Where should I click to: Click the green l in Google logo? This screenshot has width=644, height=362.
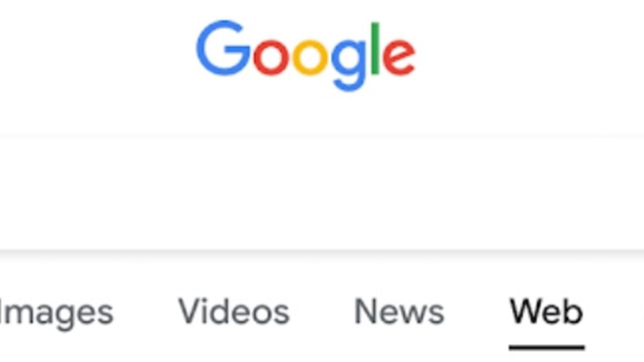[375, 49]
